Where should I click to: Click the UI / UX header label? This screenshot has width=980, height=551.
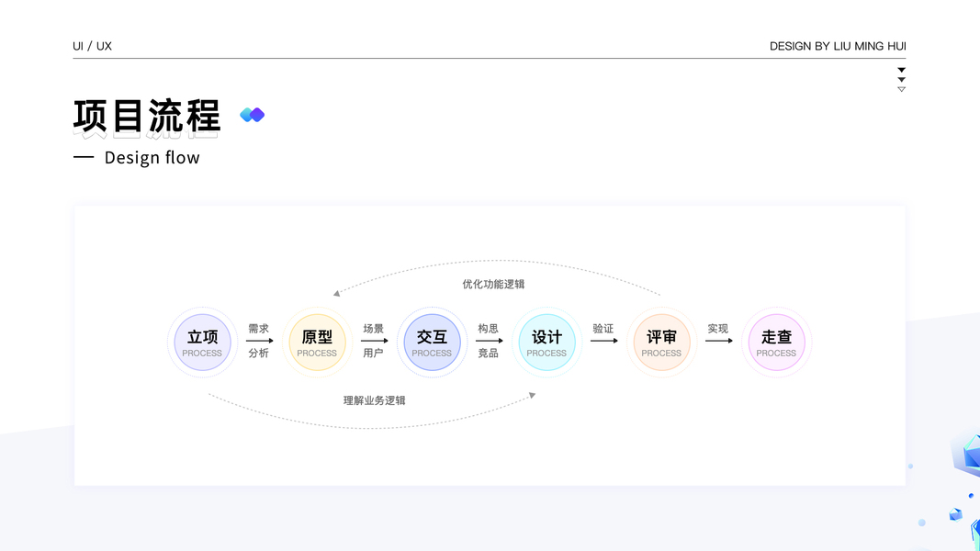(92, 46)
